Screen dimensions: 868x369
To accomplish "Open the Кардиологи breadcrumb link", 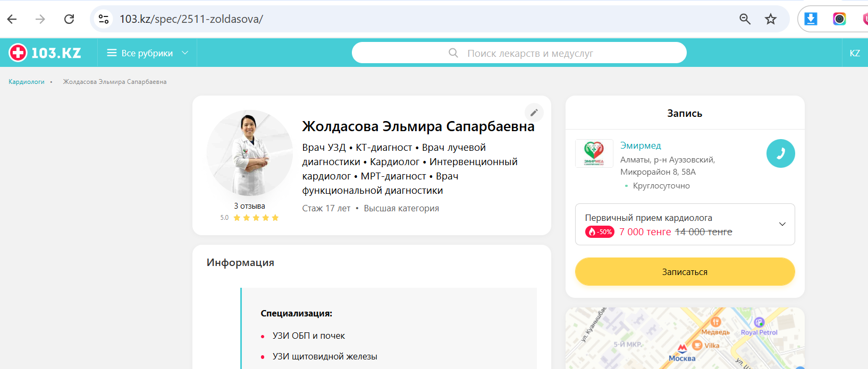I will pyautogui.click(x=27, y=82).
